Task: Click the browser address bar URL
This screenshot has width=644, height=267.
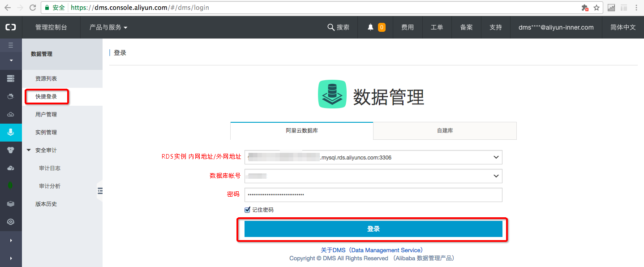Action: point(140,8)
